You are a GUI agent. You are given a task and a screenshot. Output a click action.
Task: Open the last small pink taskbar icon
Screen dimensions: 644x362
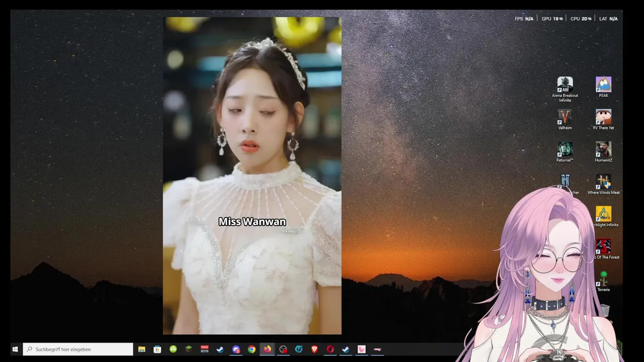coord(377,349)
